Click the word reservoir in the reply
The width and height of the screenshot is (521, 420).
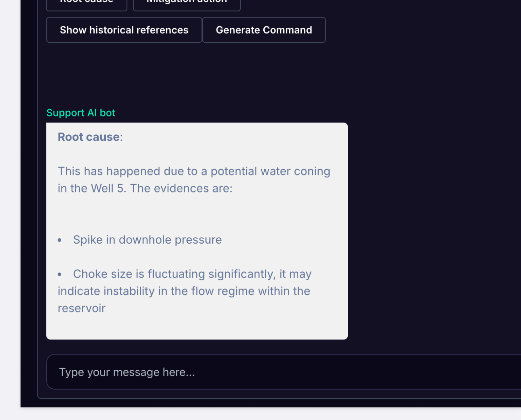tap(82, 308)
